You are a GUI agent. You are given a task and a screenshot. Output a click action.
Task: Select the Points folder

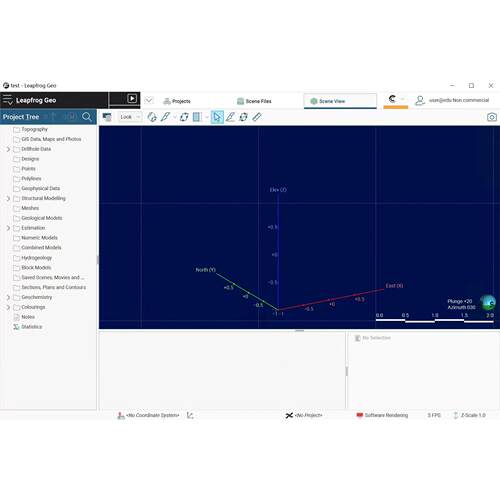coord(24,169)
